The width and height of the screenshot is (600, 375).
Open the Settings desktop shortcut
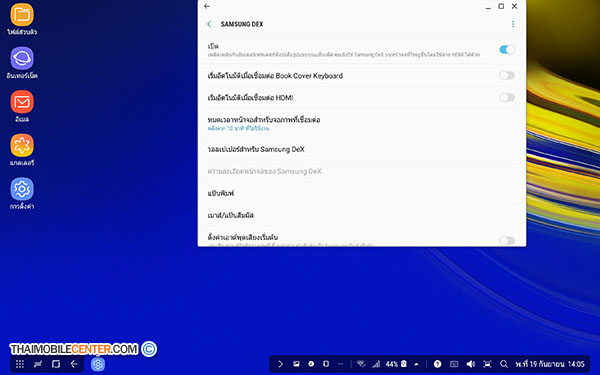[x=22, y=189]
